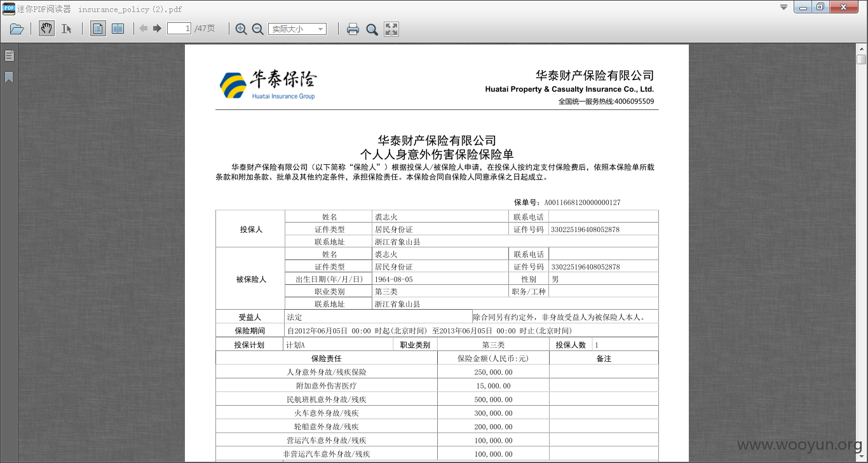Restore down the PDF reader window
The width and height of the screenshot is (868, 463).
(820, 7)
